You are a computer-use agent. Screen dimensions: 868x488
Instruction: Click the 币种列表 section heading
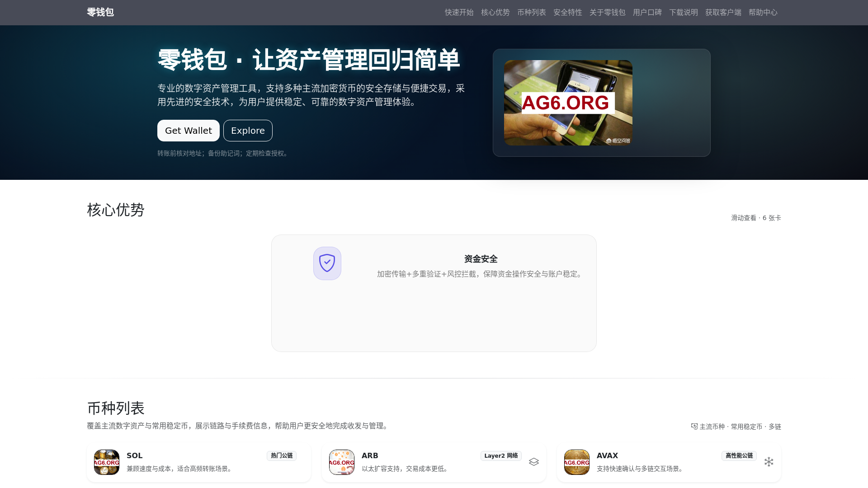116,408
